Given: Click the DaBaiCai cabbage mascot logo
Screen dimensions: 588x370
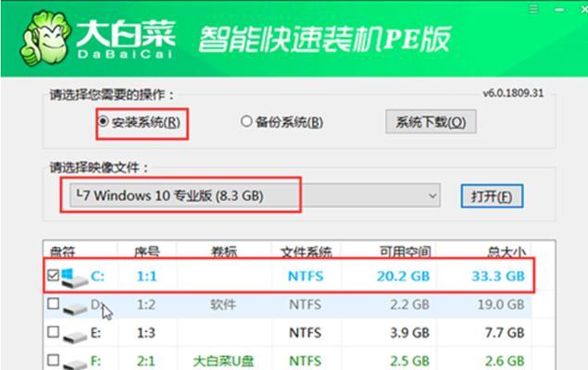Looking at the screenshot, I should (45, 38).
